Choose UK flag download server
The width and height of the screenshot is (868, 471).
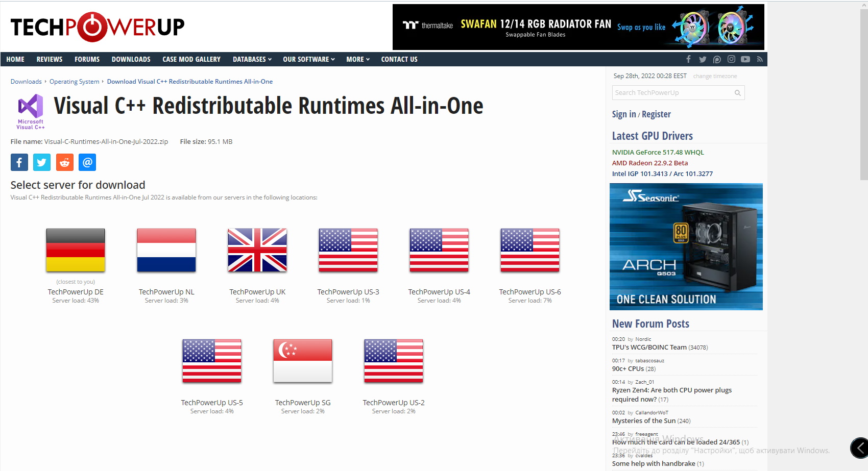[x=257, y=250]
